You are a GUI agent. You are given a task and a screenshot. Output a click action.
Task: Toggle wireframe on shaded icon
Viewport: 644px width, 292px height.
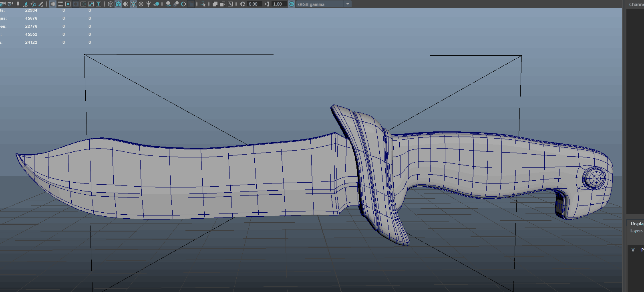tap(133, 4)
